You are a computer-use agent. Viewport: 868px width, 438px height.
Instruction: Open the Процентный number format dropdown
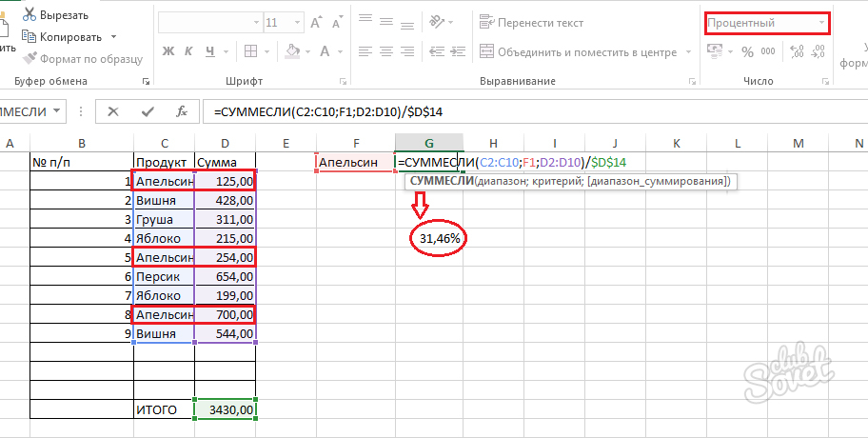point(820,22)
